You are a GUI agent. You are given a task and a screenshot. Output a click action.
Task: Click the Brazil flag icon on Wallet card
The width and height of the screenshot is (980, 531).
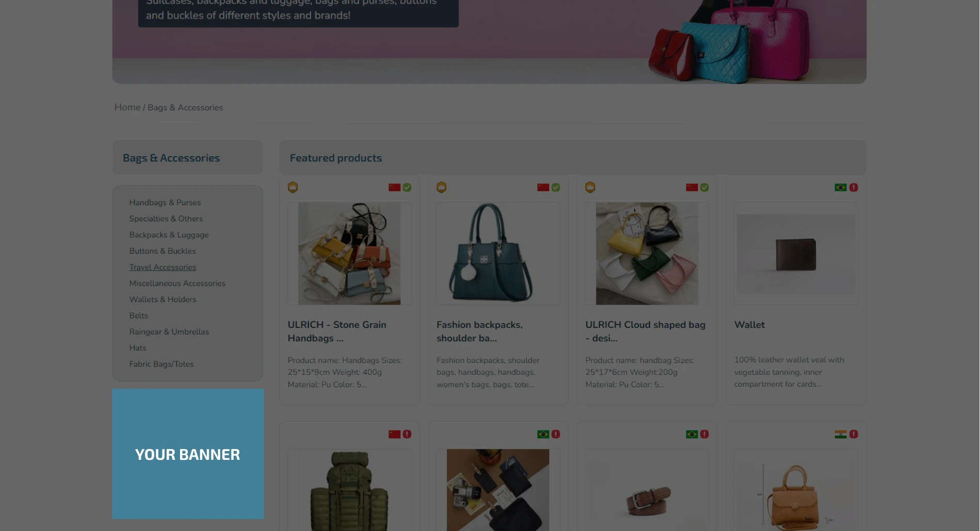(841, 187)
